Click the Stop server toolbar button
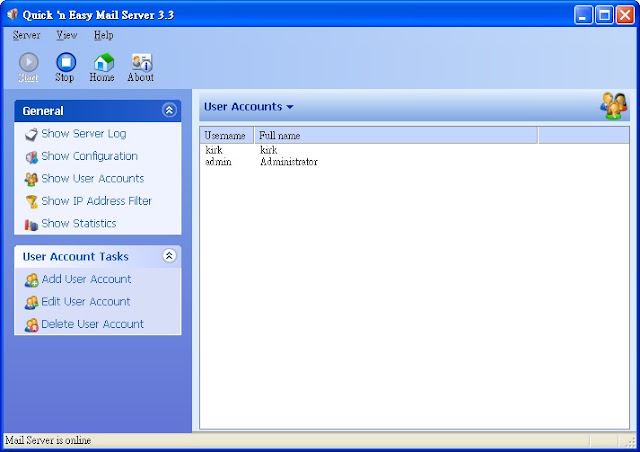 tap(65, 67)
